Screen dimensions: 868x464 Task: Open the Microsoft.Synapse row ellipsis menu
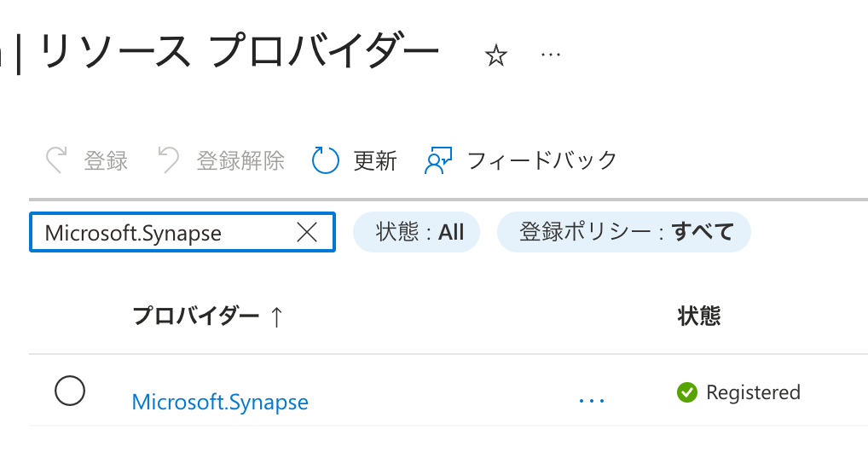(591, 399)
